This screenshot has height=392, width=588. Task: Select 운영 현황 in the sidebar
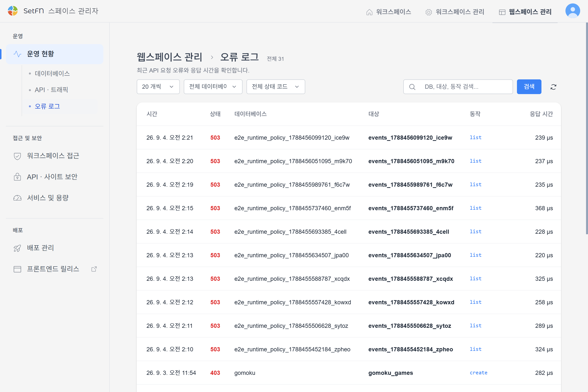pyautogui.click(x=54, y=54)
